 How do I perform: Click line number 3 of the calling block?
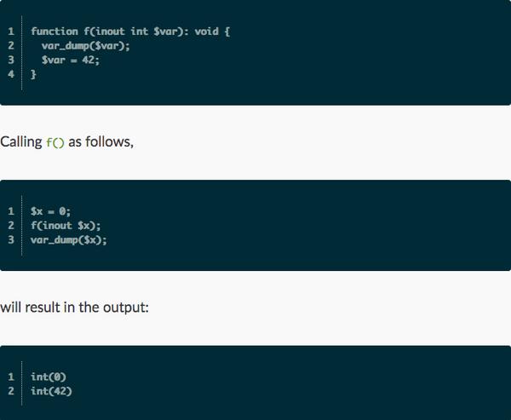pos(11,240)
